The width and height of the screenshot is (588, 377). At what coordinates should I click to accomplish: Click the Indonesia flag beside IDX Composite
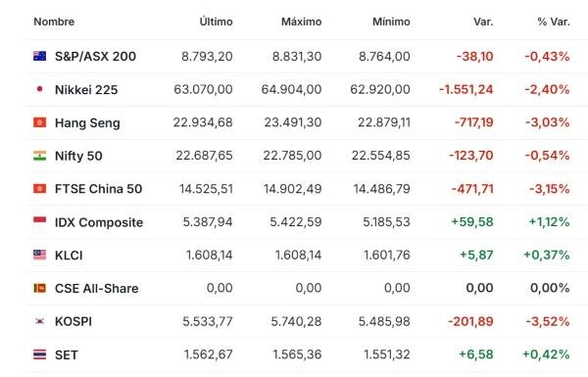(40, 221)
